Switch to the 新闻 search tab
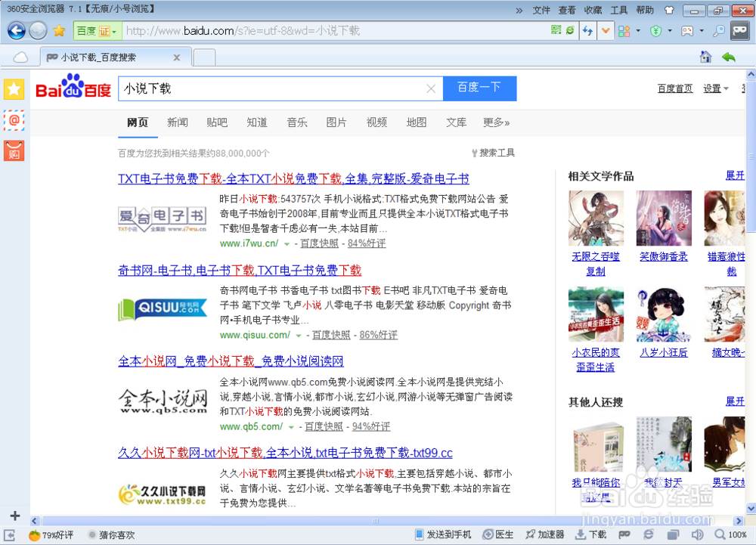The width and height of the screenshot is (756, 545). (x=177, y=122)
